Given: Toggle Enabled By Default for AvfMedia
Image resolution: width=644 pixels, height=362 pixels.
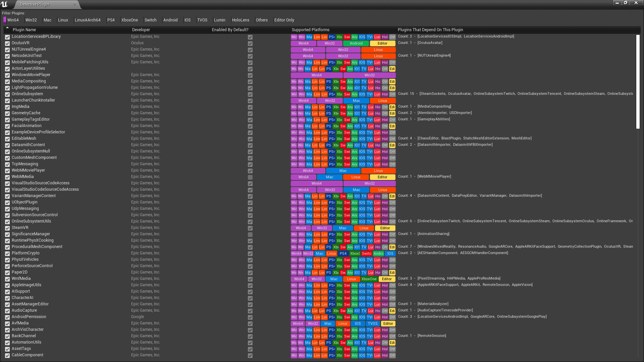Looking at the screenshot, I should (x=250, y=324).
